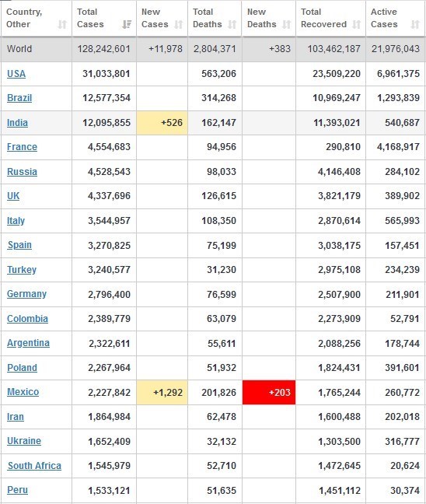Click the Peru country link
The image size is (426, 504).
coord(17,490)
